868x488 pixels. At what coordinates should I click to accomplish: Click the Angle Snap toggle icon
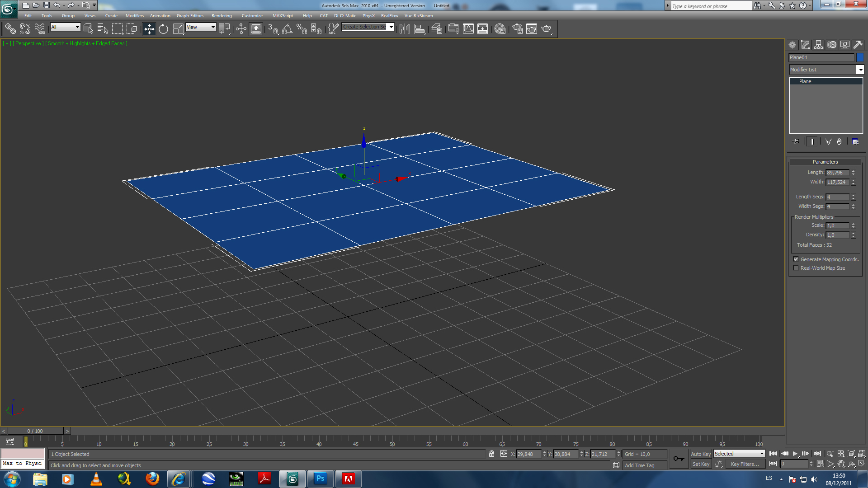(x=287, y=29)
